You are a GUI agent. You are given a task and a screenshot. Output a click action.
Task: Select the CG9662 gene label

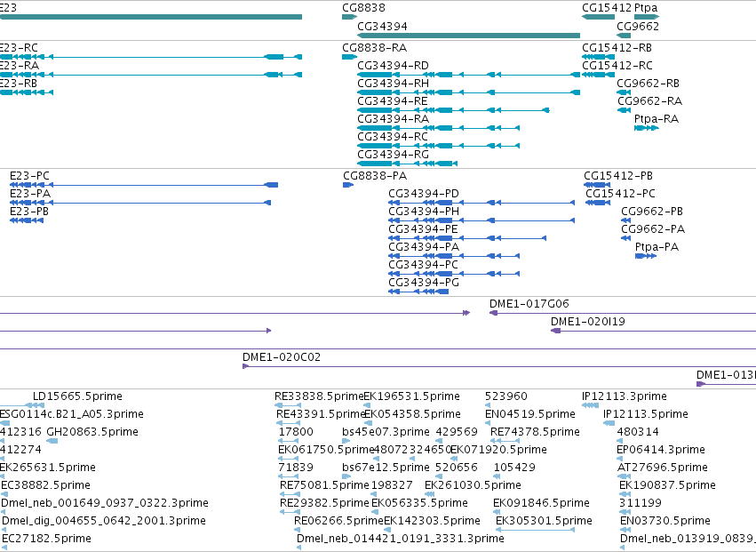tap(638, 26)
